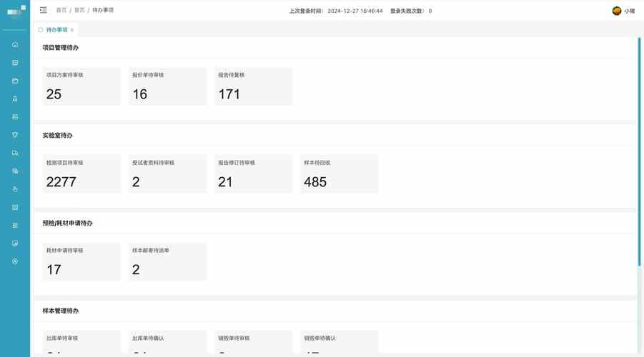The width and height of the screenshot is (644, 357).
Task: Click the 项目管理待办 section heading
Action: tap(60, 48)
